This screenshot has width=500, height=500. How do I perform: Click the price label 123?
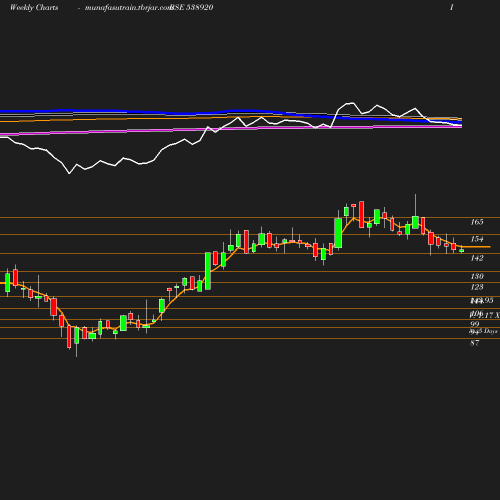pyautogui.click(x=477, y=287)
